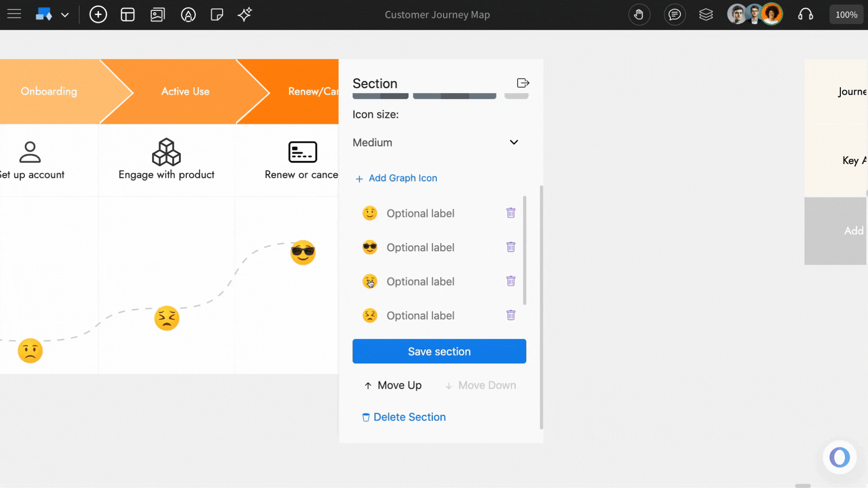Select the pen drawing tool
Viewport: 868px width, 488px height.
[x=188, y=14]
